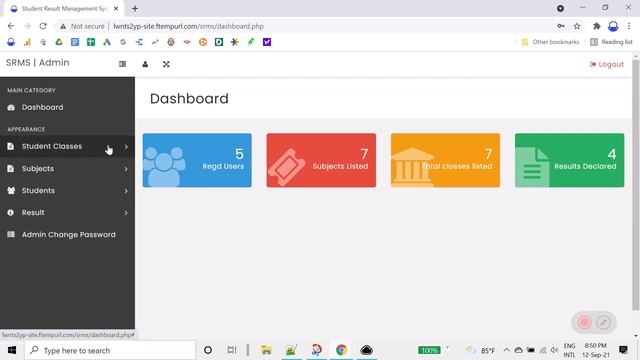Open the Subjects Listed red card

point(321,160)
